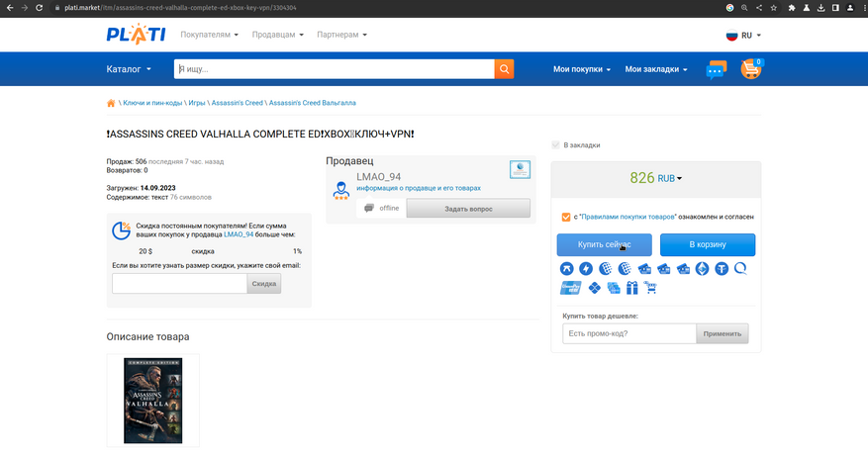Expand the Мои покупки dropdown
868x459 pixels.
582,69
